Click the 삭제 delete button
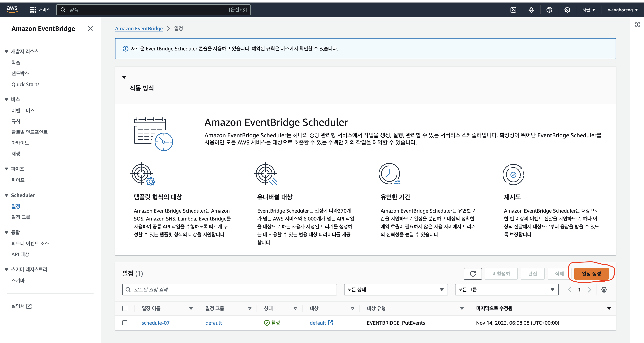Viewport: 644px width, 343px height. click(x=559, y=274)
